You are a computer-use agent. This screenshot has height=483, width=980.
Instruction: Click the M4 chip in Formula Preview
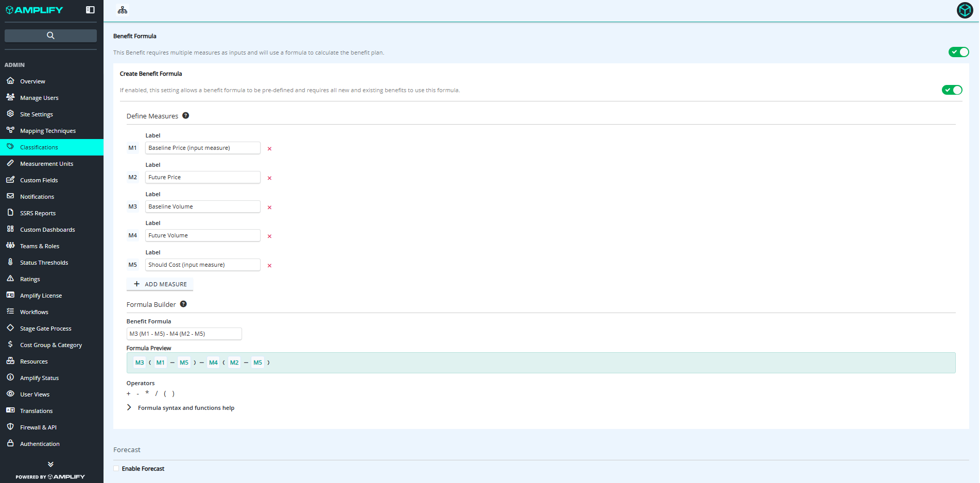[213, 363]
